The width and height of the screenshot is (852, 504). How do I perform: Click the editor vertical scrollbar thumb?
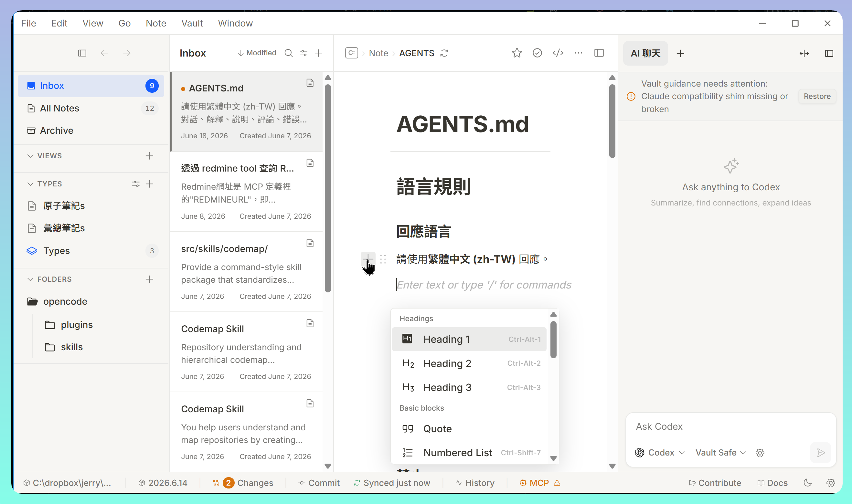[x=612, y=121]
